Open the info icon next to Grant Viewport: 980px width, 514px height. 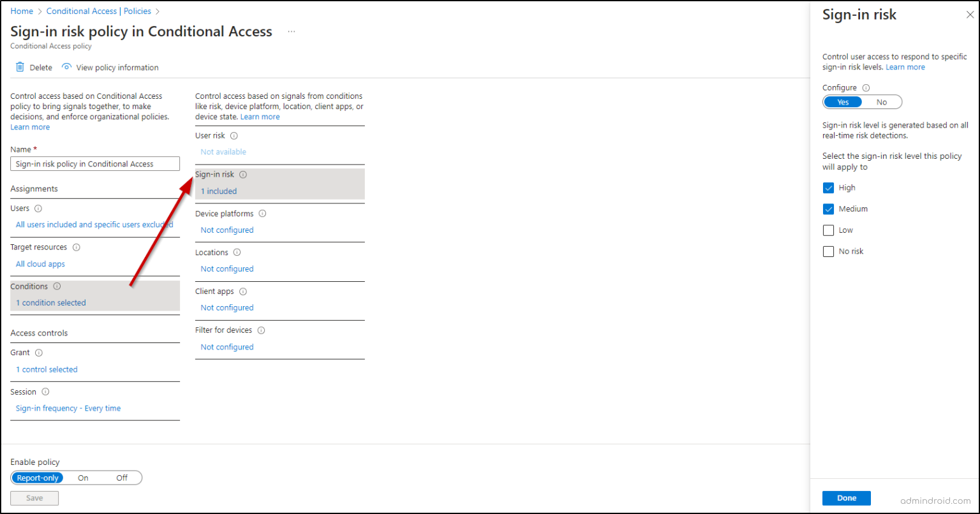(38, 352)
